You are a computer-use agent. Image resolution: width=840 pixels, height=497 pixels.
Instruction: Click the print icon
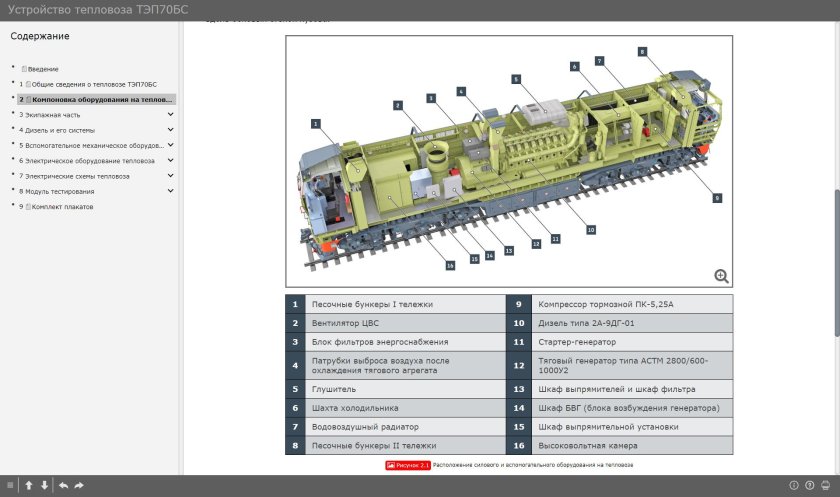click(x=825, y=485)
